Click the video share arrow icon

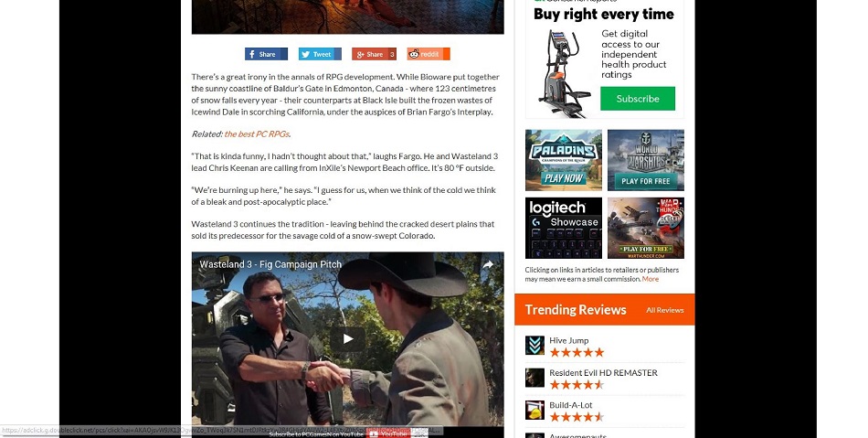[x=488, y=264]
